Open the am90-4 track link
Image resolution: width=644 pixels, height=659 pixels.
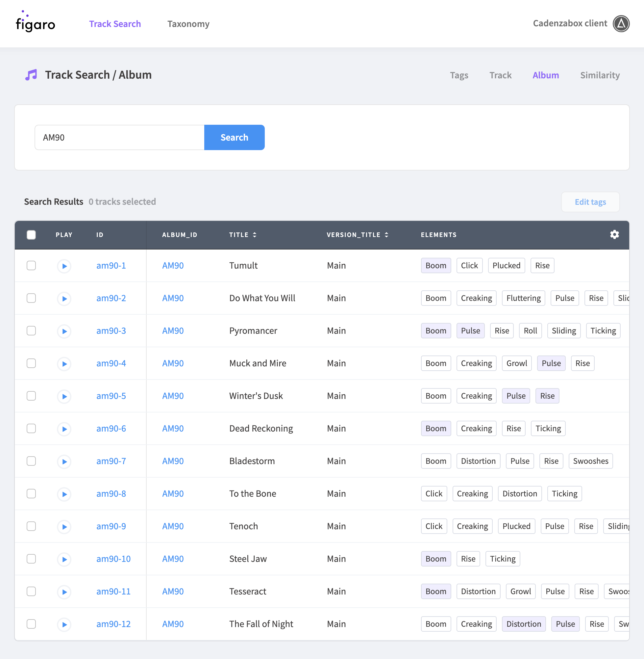111,363
